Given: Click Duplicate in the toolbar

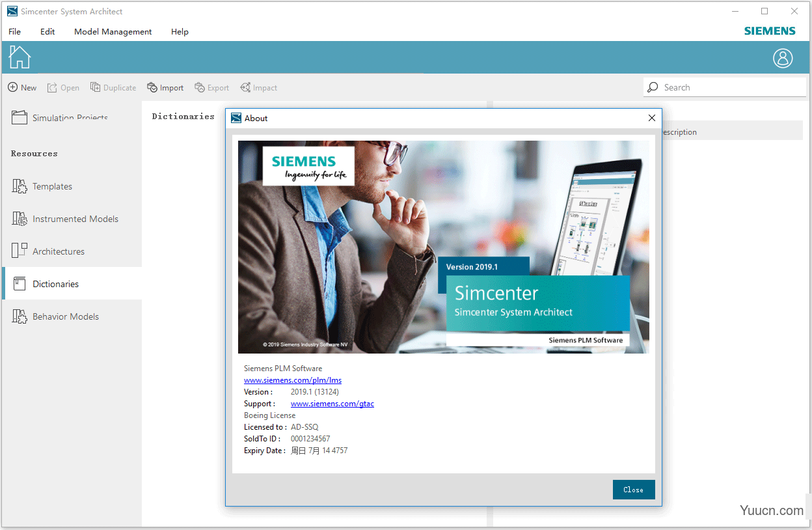Looking at the screenshot, I should (x=113, y=88).
